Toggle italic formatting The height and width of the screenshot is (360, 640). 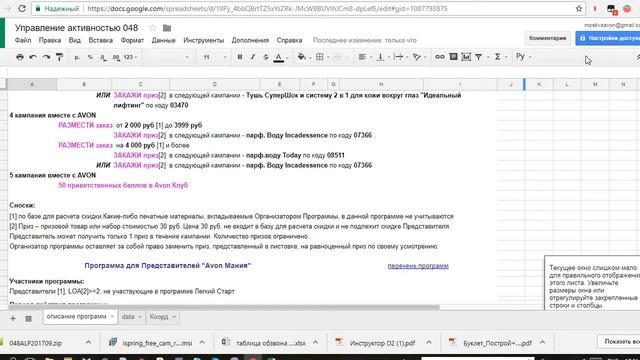253,57
